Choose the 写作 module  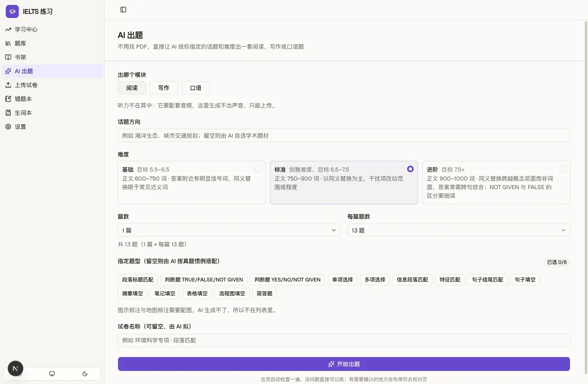click(x=164, y=88)
